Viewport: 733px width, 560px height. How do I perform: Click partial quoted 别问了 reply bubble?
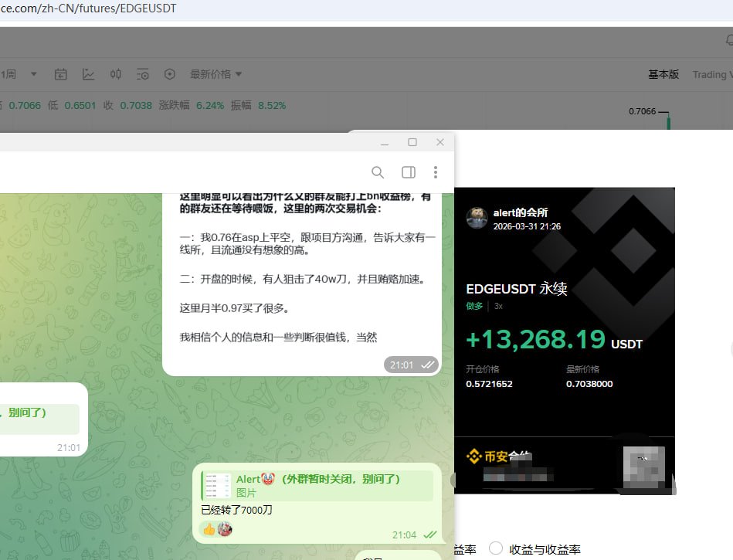(x=39, y=419)
